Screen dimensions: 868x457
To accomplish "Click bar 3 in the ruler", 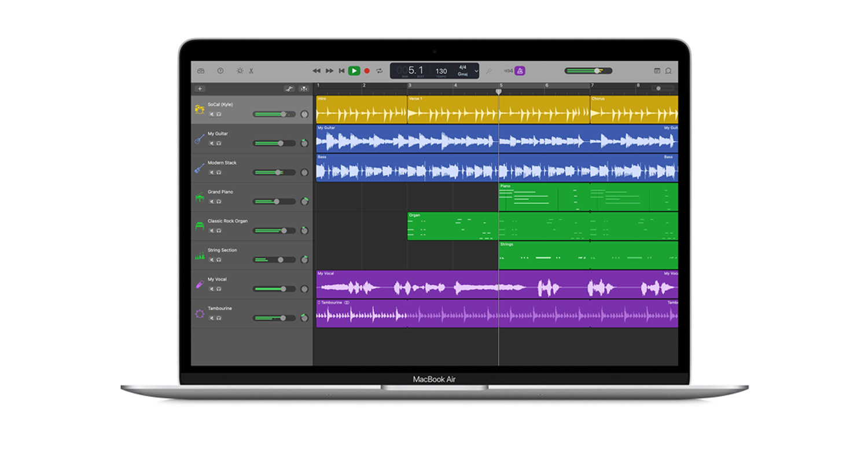I will click(x=410, y=86).
